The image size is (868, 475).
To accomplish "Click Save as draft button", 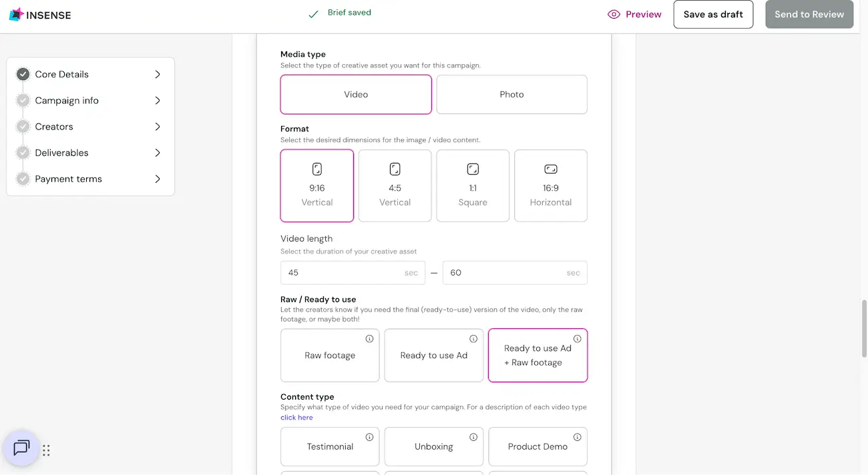I will pos(713,14).
